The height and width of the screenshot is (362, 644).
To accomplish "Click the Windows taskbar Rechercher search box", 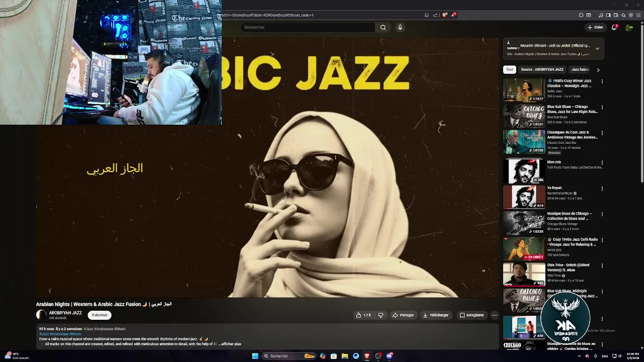I will tap(289, 356).
